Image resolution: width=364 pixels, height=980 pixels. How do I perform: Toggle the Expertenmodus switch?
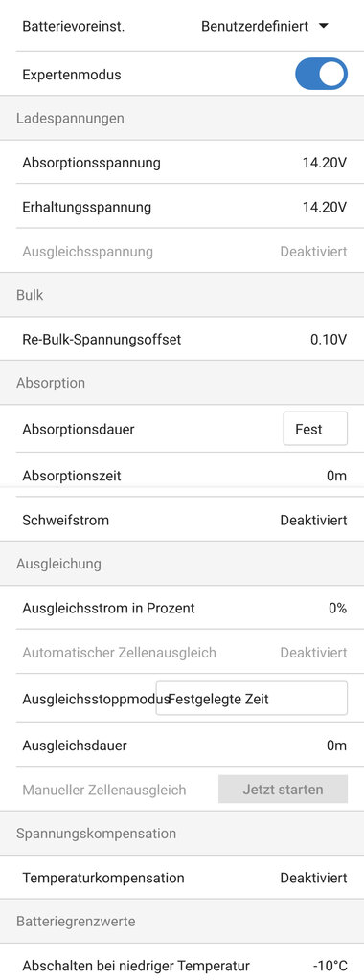click(322, 75)
